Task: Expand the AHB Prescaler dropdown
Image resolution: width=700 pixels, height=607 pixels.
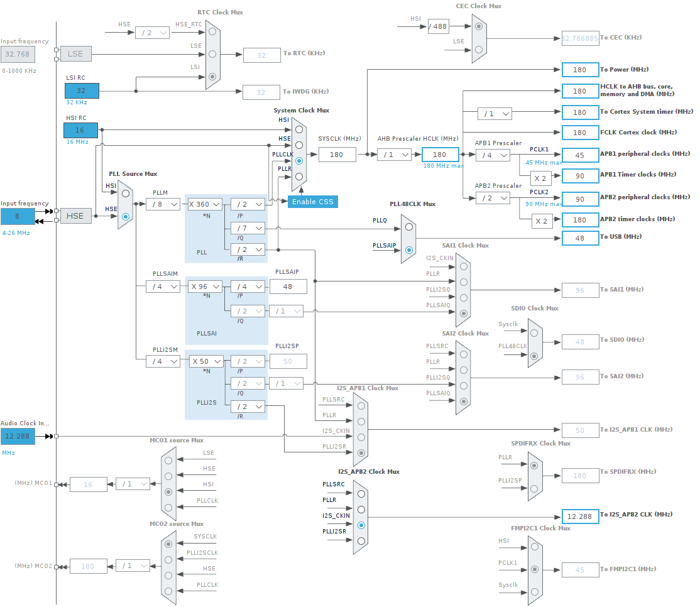Action: tap(394, 155)
